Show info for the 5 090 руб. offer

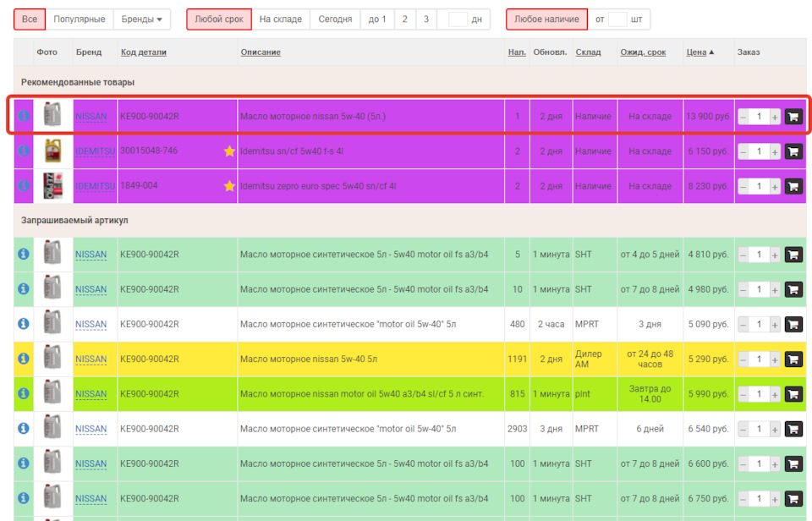pos(24,324)
